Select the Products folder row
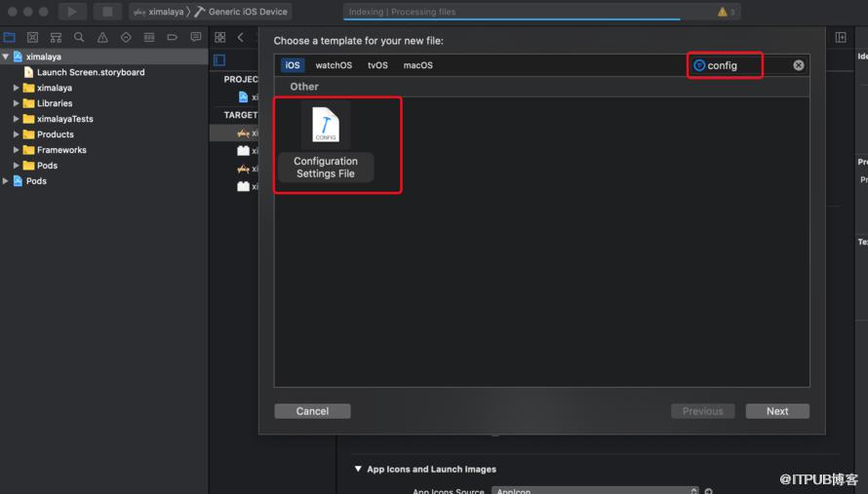 pos(104,133)
